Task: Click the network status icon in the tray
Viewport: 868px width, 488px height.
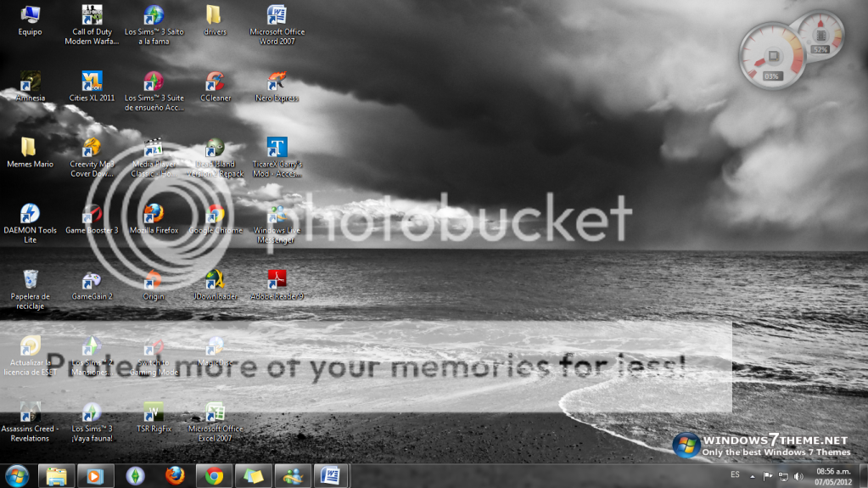Action: (783, 476)
